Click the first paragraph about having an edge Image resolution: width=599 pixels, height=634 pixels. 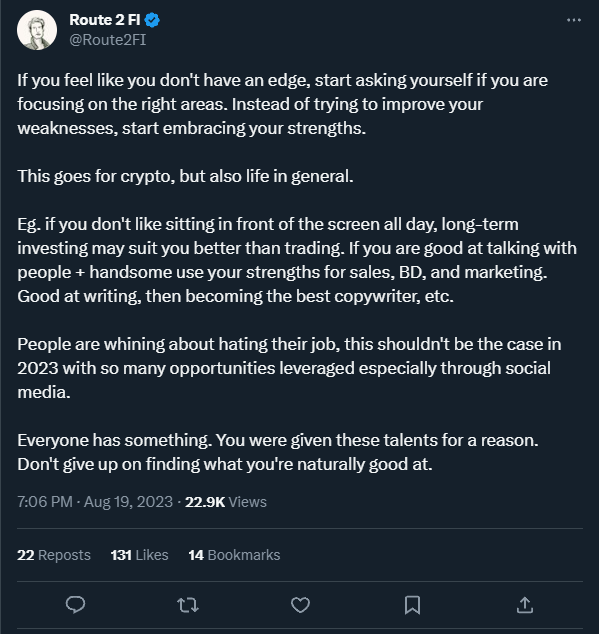[282, 104]
